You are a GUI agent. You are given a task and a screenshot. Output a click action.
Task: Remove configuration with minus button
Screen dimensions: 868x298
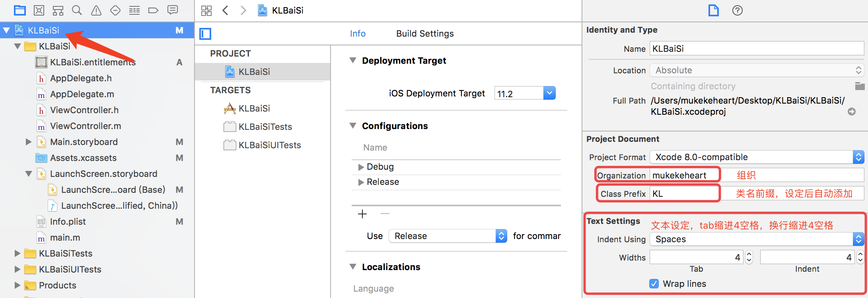[x=385, y=214]
